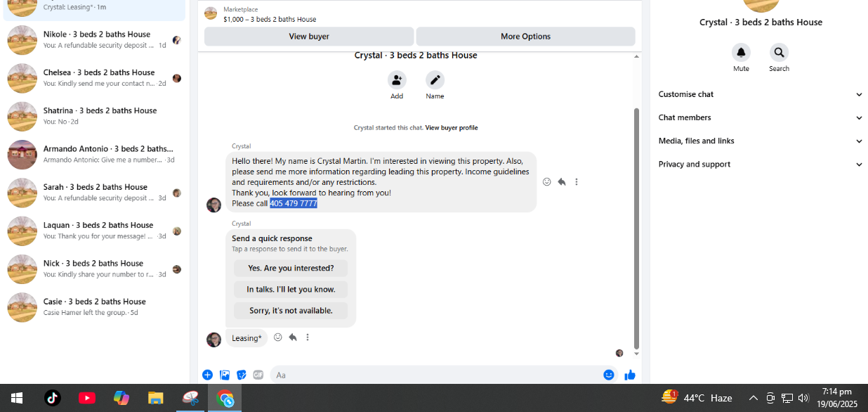
Task: Open File Explorer from the taskbar
Action: point(156,398)
